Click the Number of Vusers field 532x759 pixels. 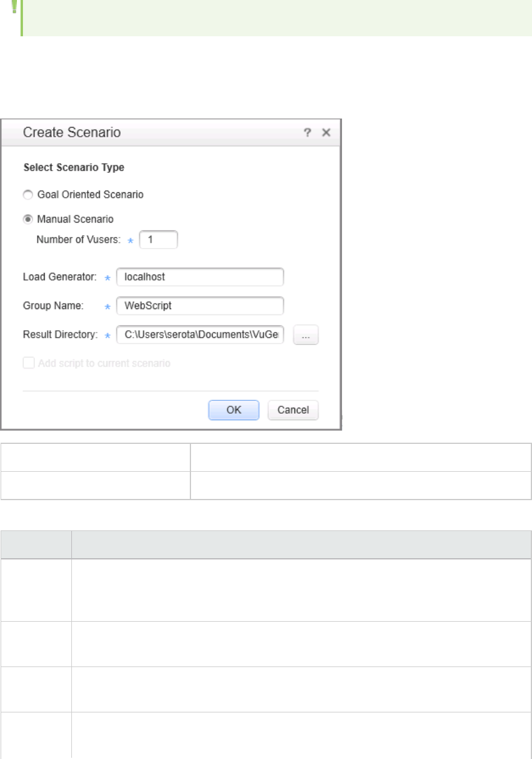(x=158, y=239)
